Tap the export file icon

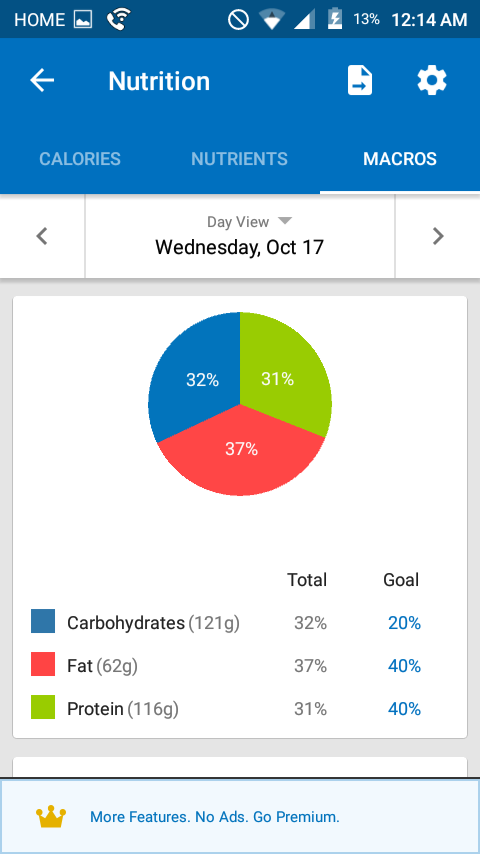[x=360, y=81]
